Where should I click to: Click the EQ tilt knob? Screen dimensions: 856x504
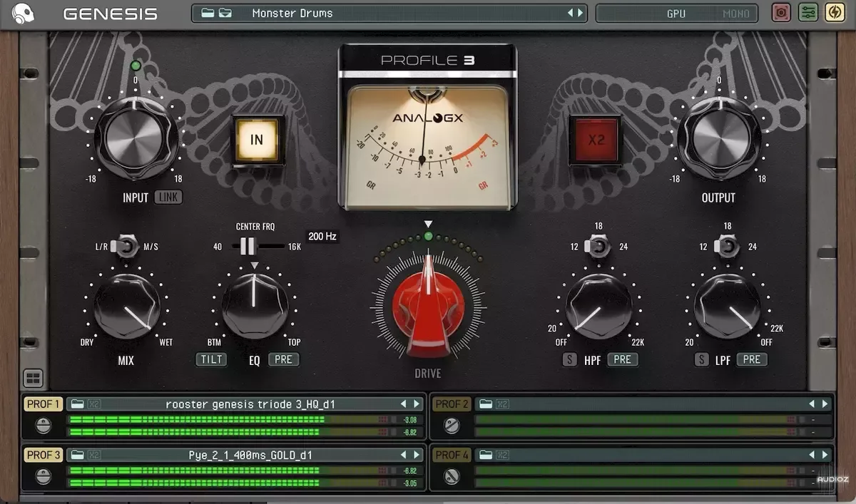pyautogui.click(x=255, y=307)
